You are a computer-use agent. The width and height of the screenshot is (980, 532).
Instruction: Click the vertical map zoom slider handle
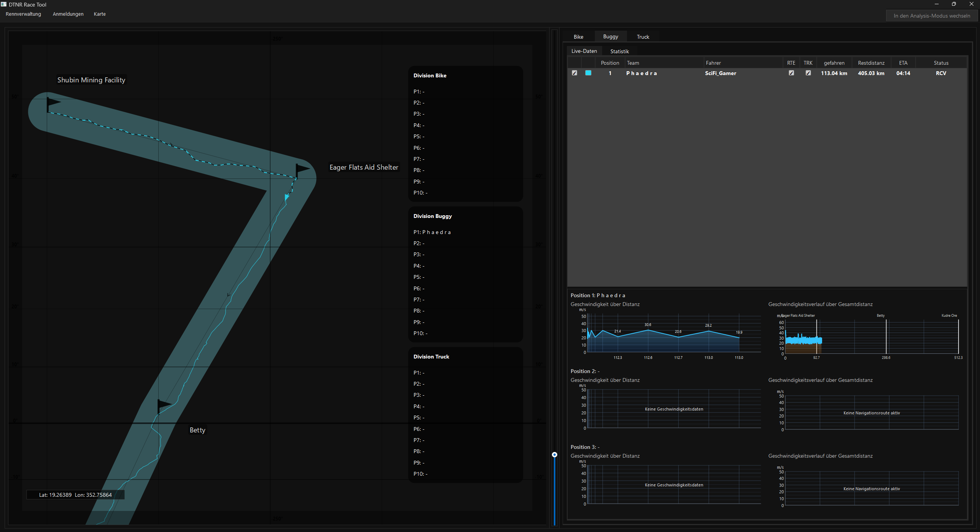pos(555,454)
